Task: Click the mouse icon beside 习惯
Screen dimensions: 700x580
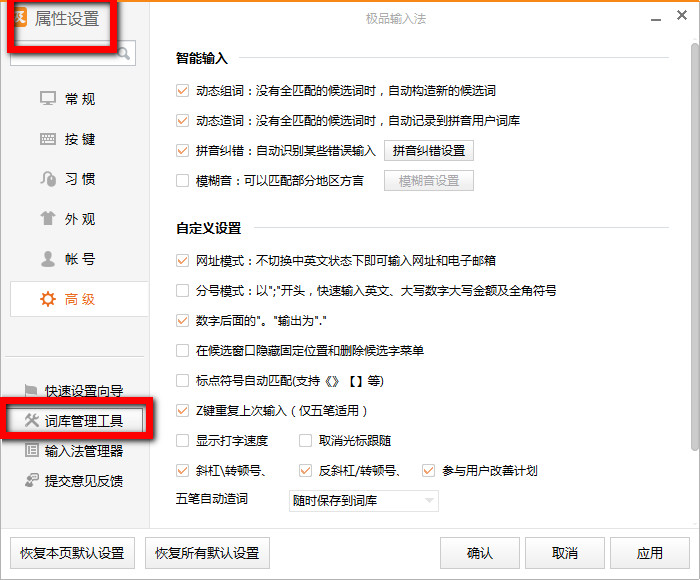Action: [47, 179]
